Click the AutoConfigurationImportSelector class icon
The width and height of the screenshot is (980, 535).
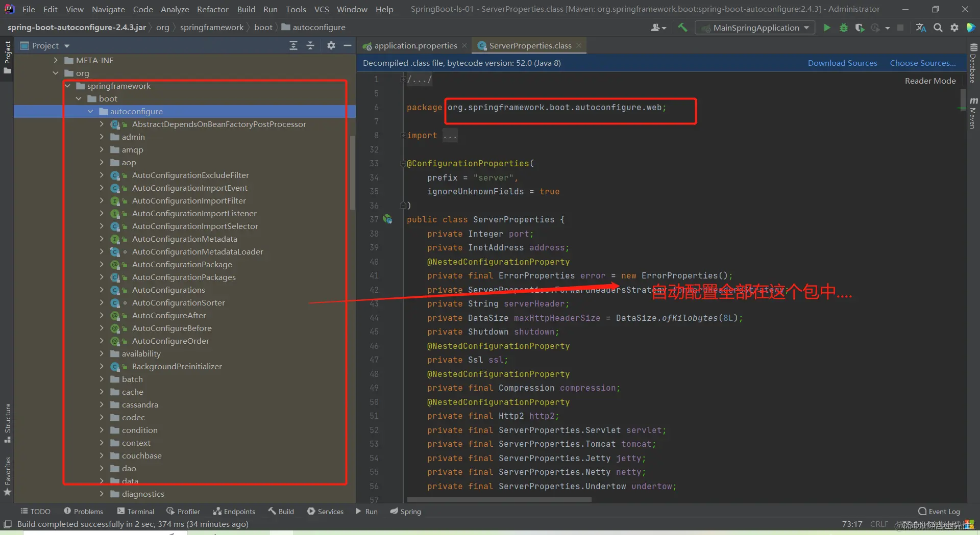[x=115, y=226]
